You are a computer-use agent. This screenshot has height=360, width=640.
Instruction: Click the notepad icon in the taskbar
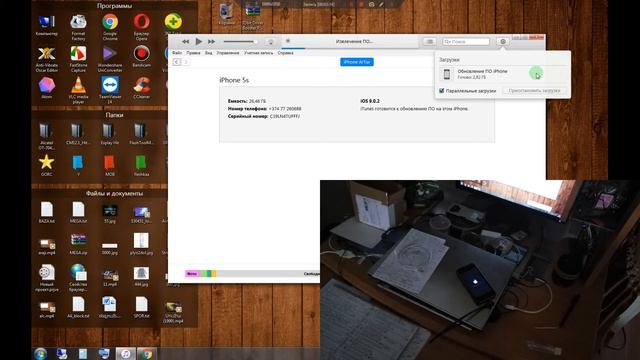pyautogui.click(x=83, y=354)
